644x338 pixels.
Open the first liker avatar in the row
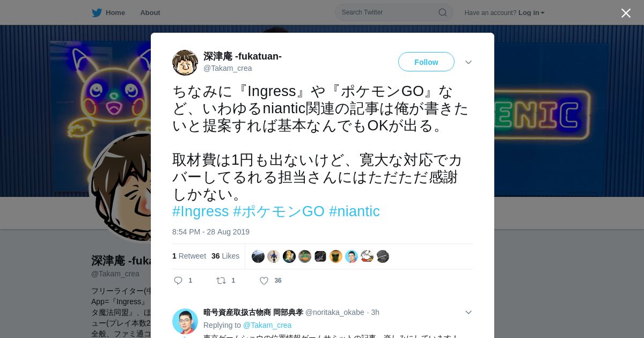(x=258, y=256)
